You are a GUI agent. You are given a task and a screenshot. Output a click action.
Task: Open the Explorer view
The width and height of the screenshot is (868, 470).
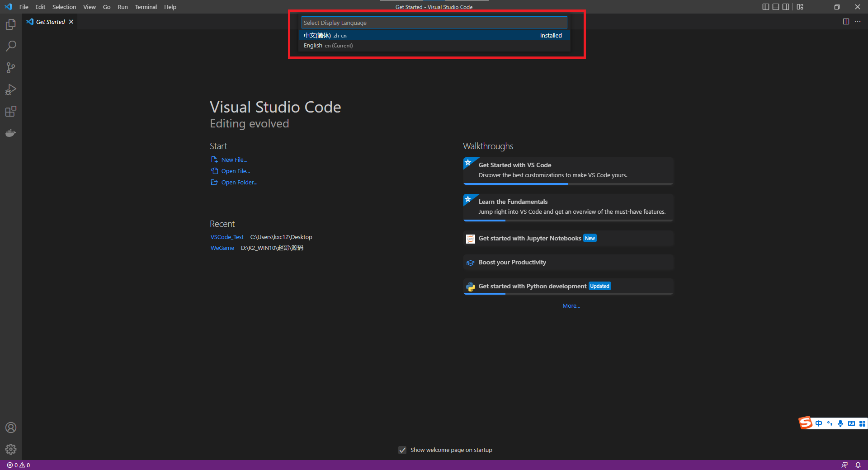pyautogui.click(x=11, y=24)
